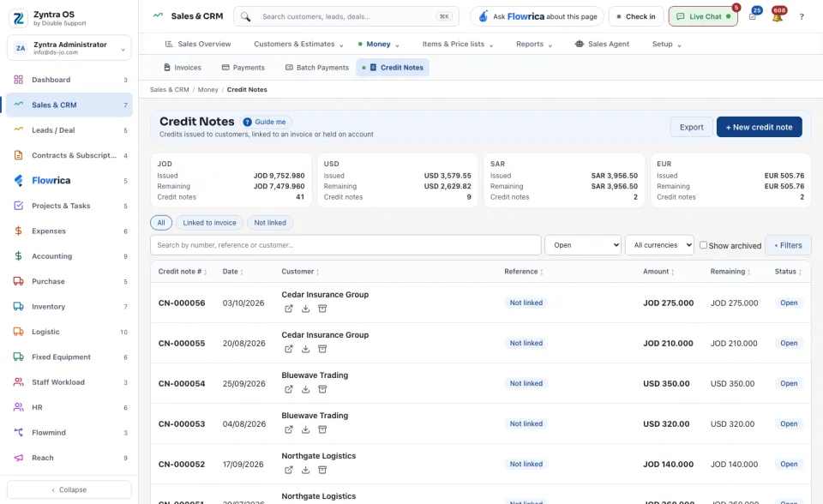Viewport: 823px width, 504px height.
Task: Click the help question mark icon
Action: 802,17
